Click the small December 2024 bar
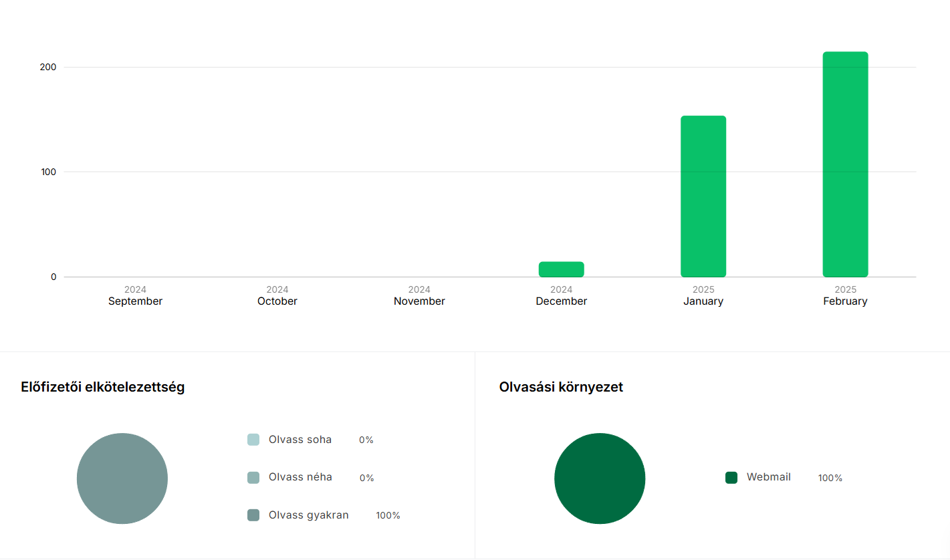Image resolution: width=950 pixels, height=560 pixels. [561, 269]
